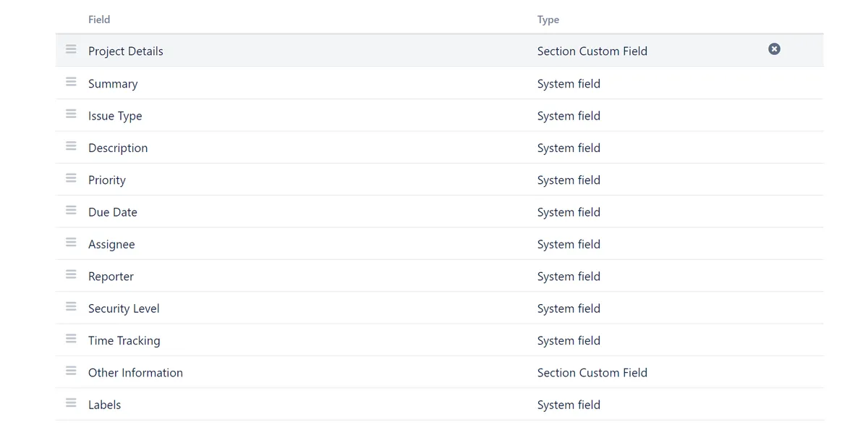This screenshot has height=425, width=868.
Task: Click the drag handle beside Reporter
Action: [x=71, y=274]
